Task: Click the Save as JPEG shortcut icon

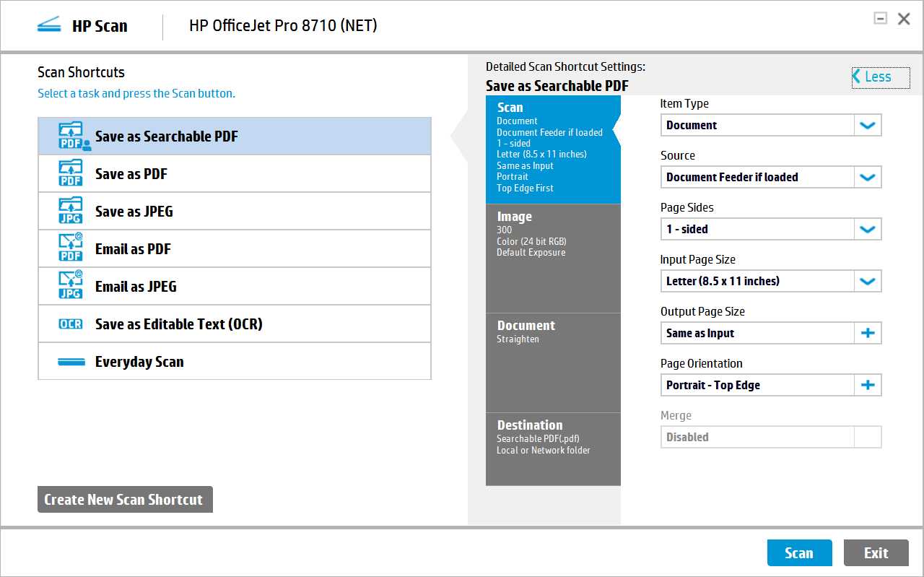Action: 70,211
